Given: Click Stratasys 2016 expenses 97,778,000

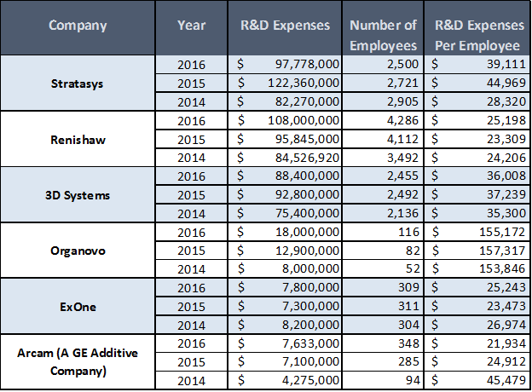Looking at the screenshot, I should coord(285,64).
